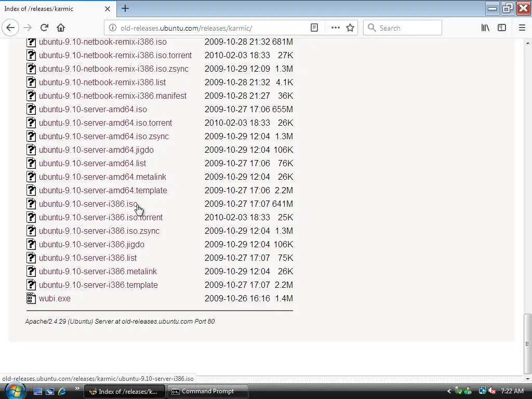
Task: Click the scrollbar up arrow
Action: pyautogui.click(x=528, y=43)
